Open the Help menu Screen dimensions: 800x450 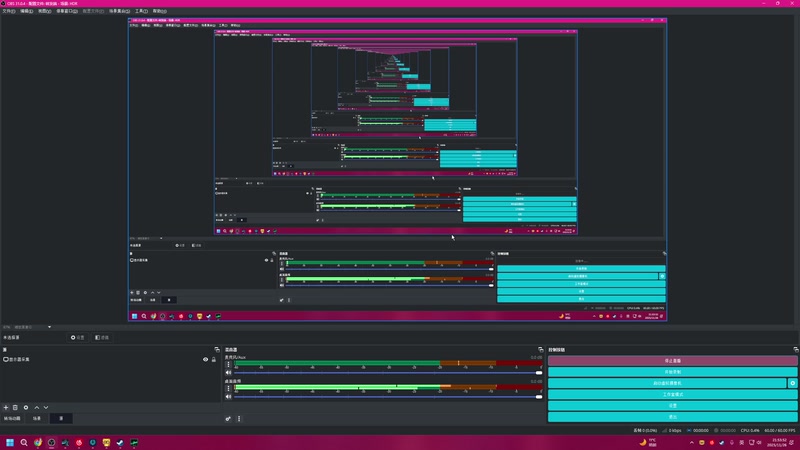160,11
